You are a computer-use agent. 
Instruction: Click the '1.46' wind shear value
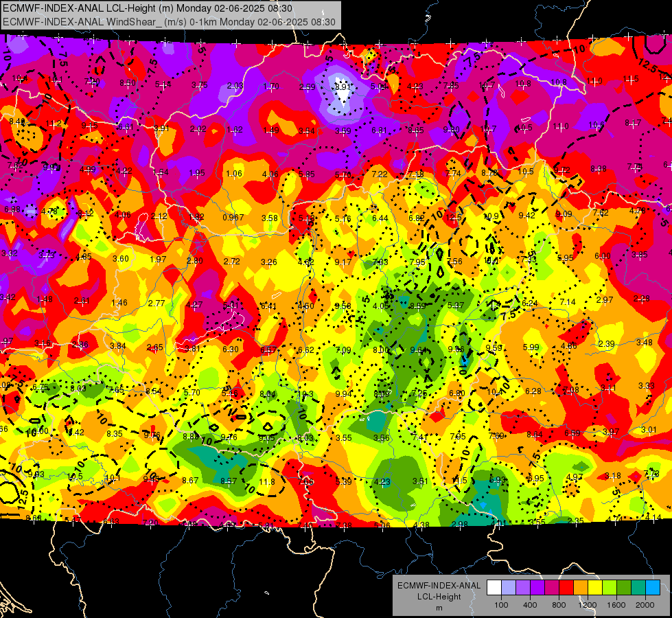coord(119,302)
